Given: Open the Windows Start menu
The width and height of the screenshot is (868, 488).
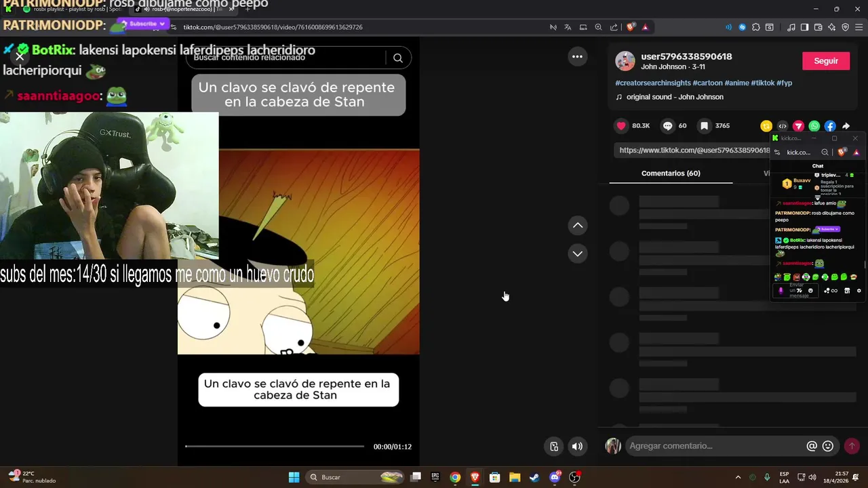Looking at the screenshot, I should tap(294, 477).
